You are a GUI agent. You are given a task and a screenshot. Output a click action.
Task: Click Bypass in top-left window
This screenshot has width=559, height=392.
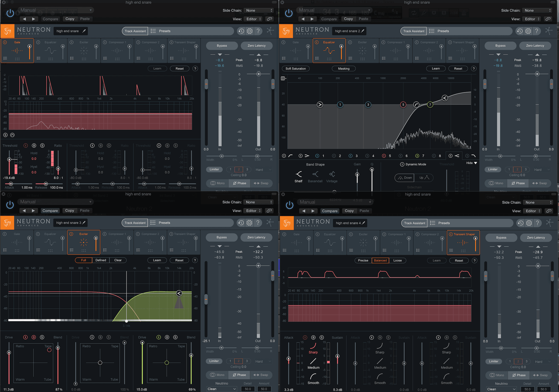pyautogui.click(x=222, y=46)
